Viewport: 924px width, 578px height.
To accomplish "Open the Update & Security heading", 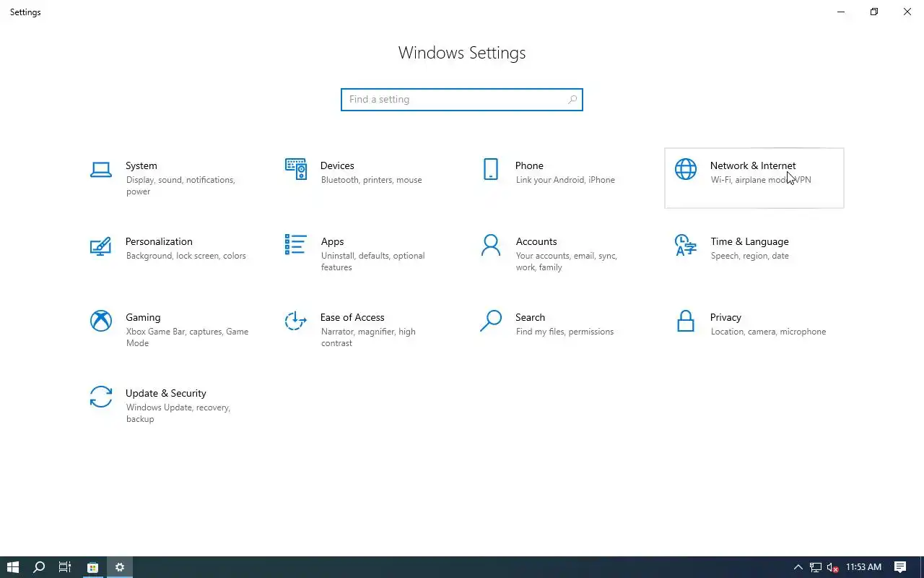I will [x=166, y=393].
